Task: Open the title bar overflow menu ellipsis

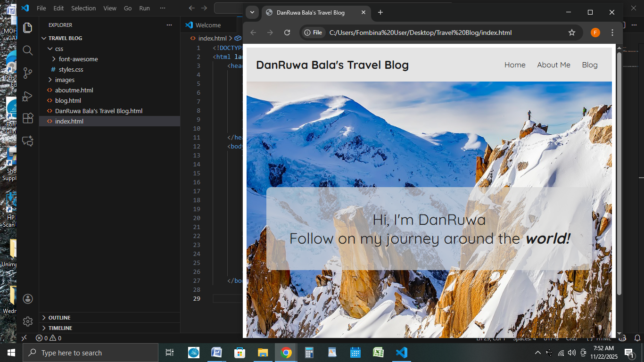Action: (x=163, y=8)
